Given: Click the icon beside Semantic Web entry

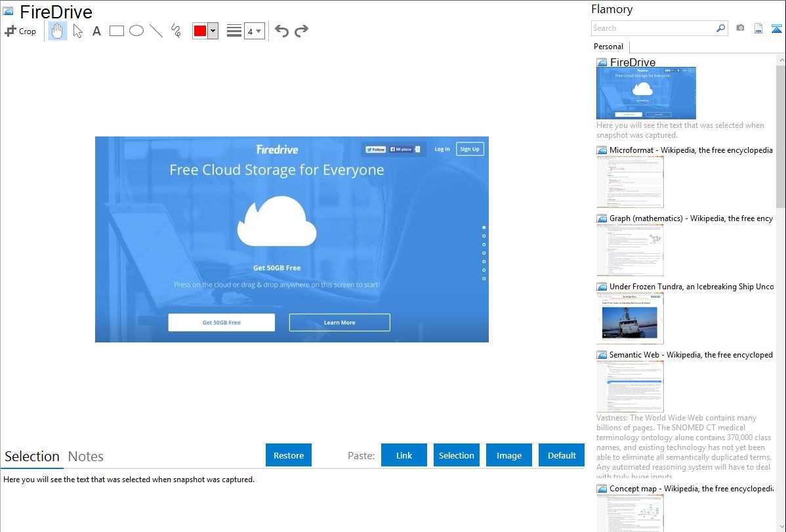Looking at the screenshot, I should point(602,355).
